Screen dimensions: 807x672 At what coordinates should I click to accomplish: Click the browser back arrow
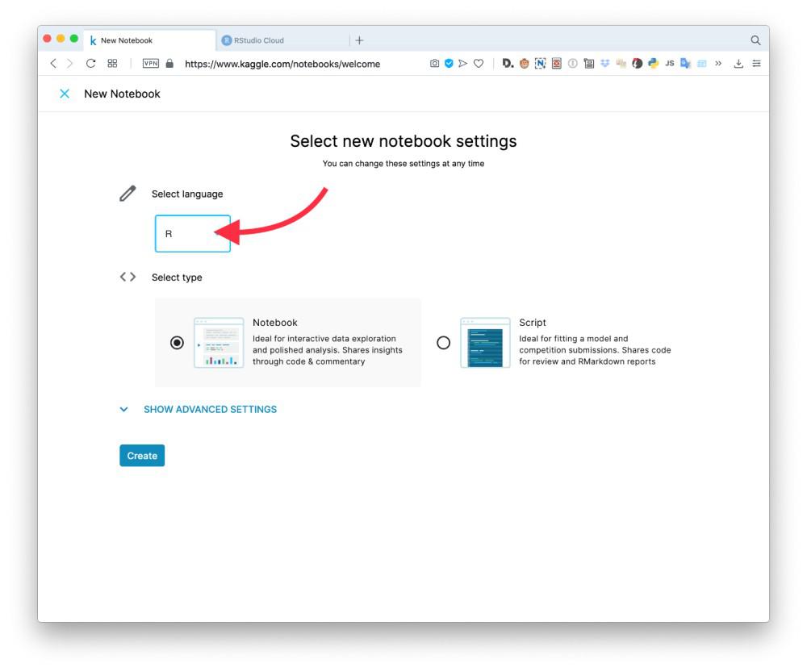coord(53,63)
